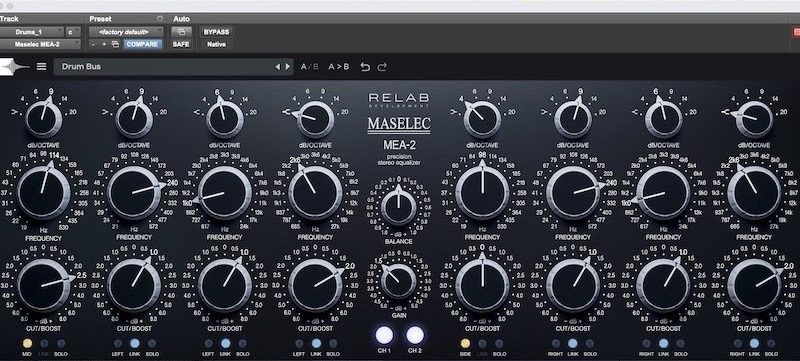Screen dimensions: 800x361
Task: Open the Maselec MEA-2 plug-in selector
Action: tap(40, 44)
